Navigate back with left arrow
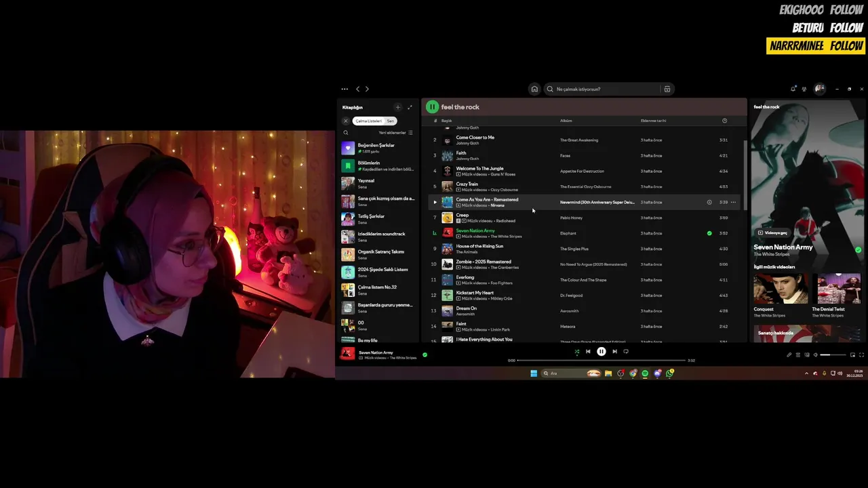Image resolution: width=868 pixels, height=488 pixels. click(358, 89)
